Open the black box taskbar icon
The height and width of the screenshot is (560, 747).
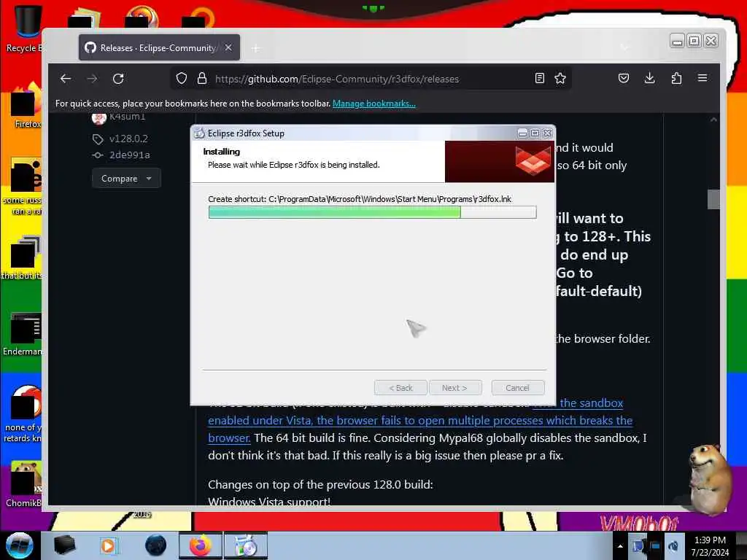64,545
